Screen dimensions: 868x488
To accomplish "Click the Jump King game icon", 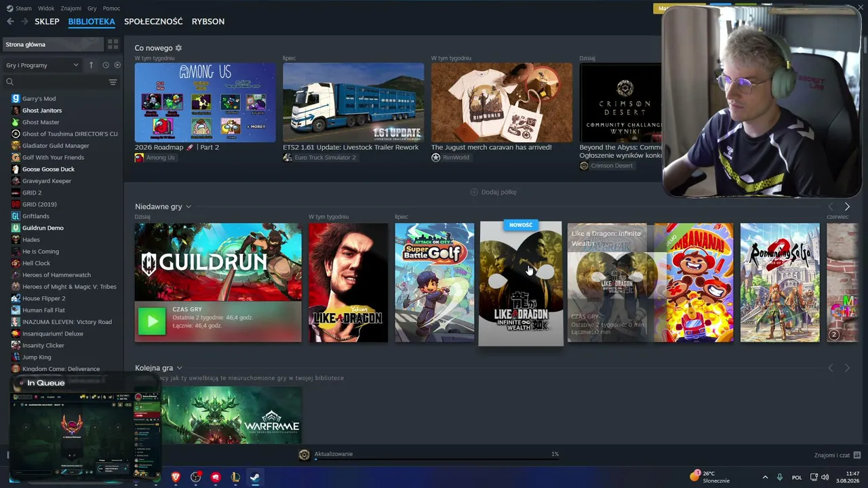I will pyautogui.click(x=16, y=357).
